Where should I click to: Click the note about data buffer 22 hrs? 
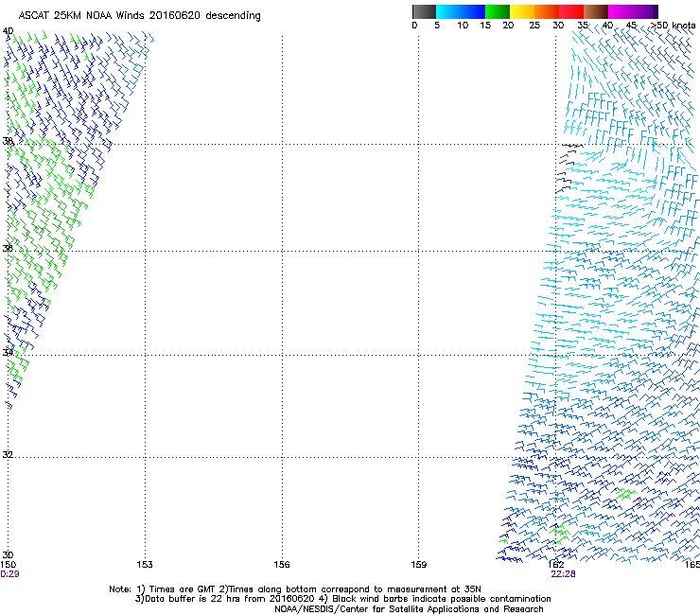pos(342,599)
